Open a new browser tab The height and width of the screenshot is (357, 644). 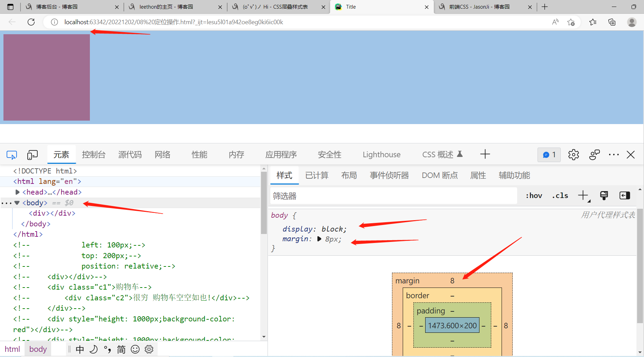(545, 7)
